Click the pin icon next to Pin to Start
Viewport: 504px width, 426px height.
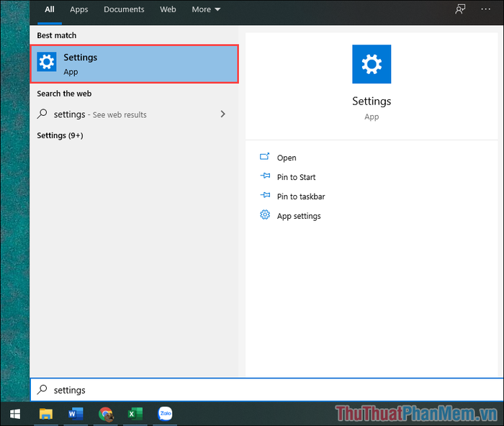pos(265,176)
